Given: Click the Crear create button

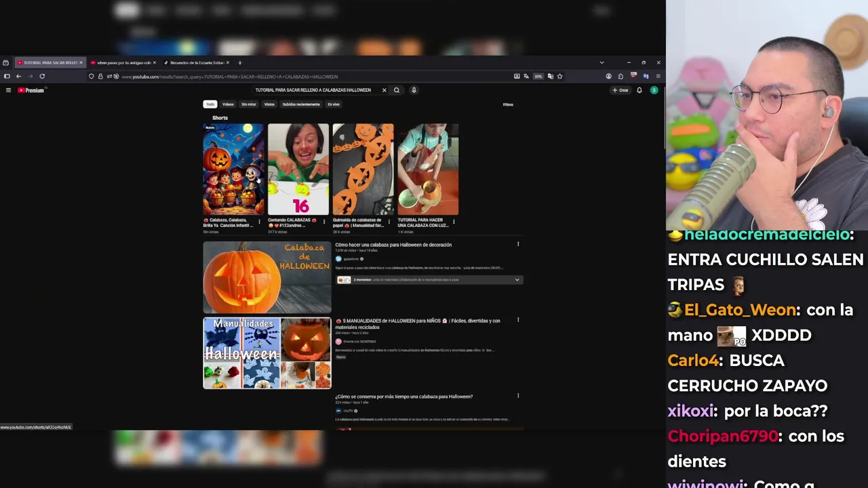Looking at the screenshot, I should click(620, 90).
